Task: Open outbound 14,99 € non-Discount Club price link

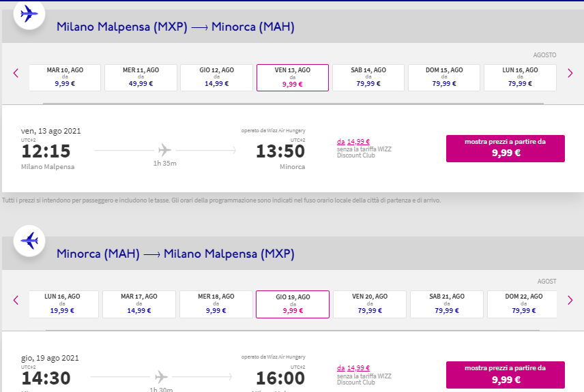Action: pyautogui.click(x=353, y=142)
